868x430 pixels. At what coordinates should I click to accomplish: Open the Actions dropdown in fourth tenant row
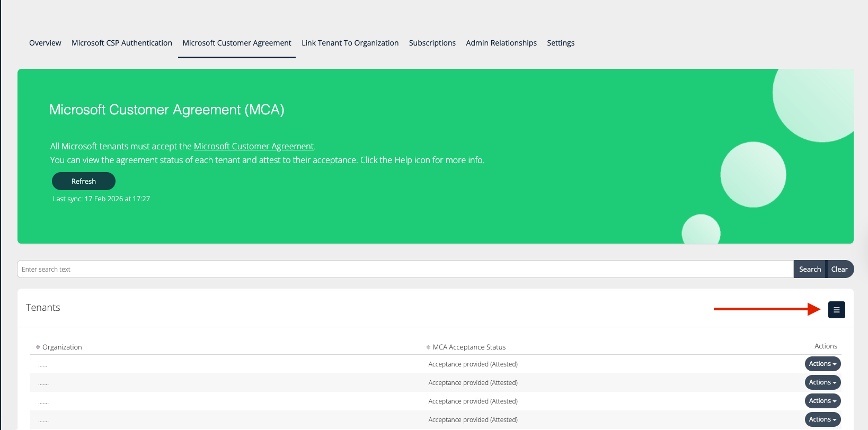[823, 419]
